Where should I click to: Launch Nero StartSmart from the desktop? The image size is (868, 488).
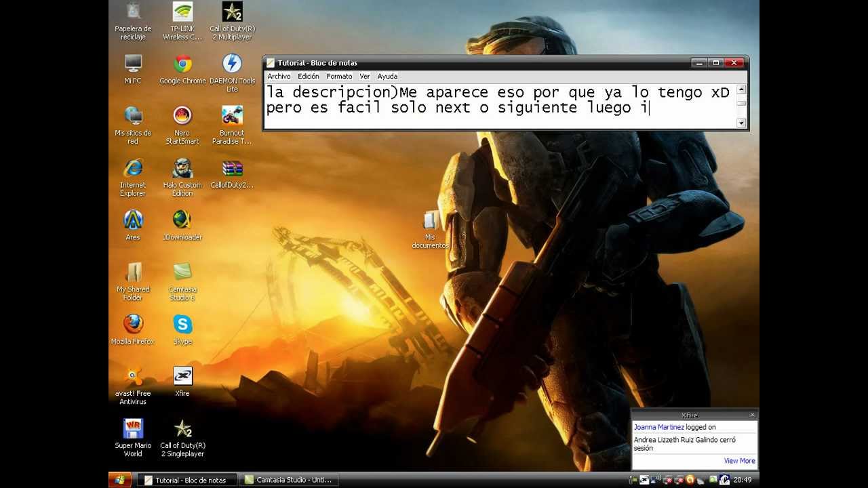(x=182, y=125)
